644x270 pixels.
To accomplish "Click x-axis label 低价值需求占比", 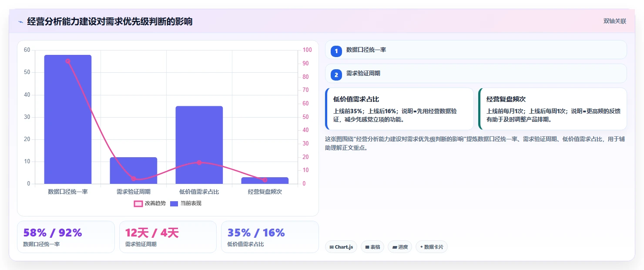I will 199,192.
